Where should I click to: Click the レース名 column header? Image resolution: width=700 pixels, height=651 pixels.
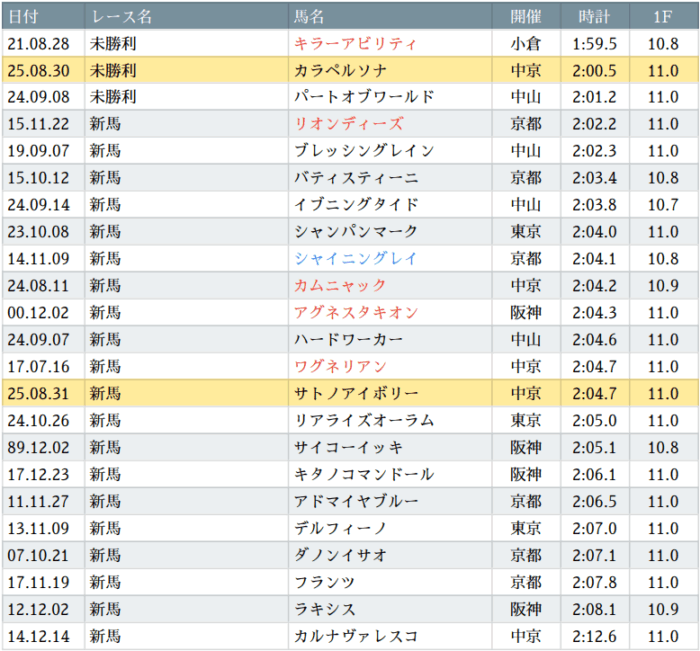pos(121,17)
